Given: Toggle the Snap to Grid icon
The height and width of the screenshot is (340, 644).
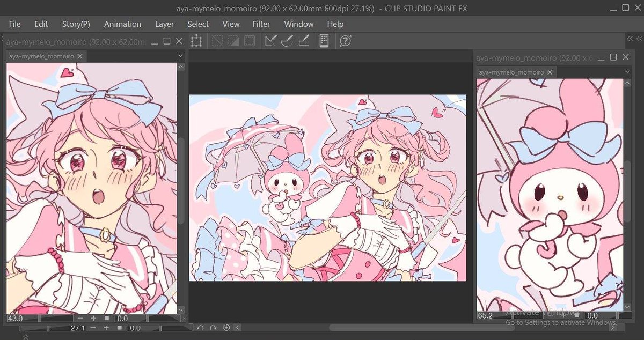Looking at the screenshot, I should 303,41.
